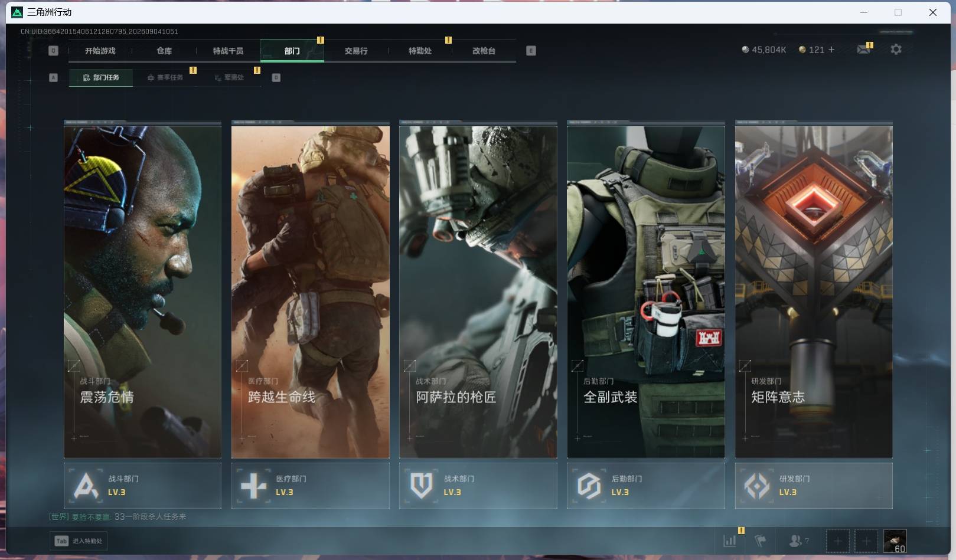Click the world chat message line
956x560 pixels.
(118, 516)
